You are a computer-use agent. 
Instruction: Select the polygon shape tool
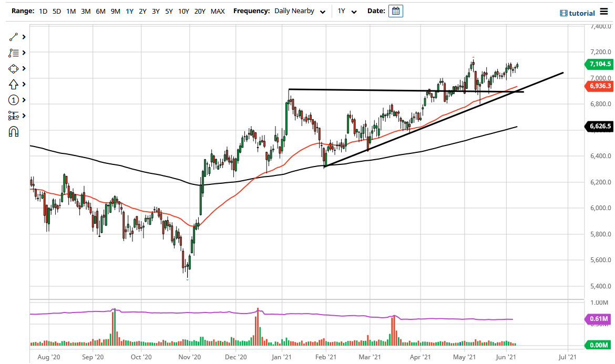(14, 68)
